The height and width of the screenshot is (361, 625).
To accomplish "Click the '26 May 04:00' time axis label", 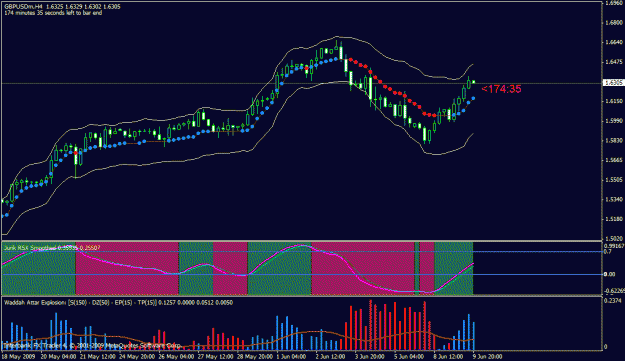I will coord(176,356).
